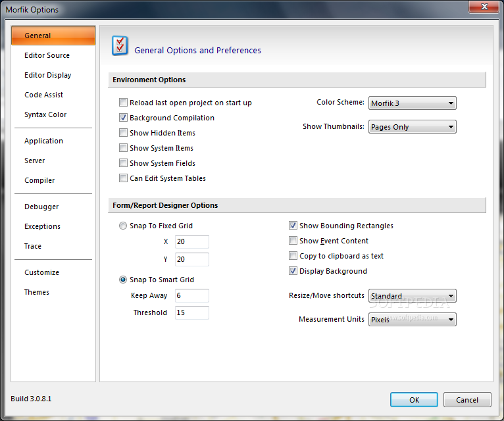Focus the Threshold input field
The width and height of the screenshot is (504, 421).
[x=192, y=312]
